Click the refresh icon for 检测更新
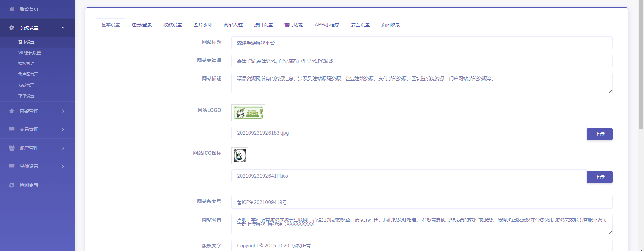 [12, 185]
